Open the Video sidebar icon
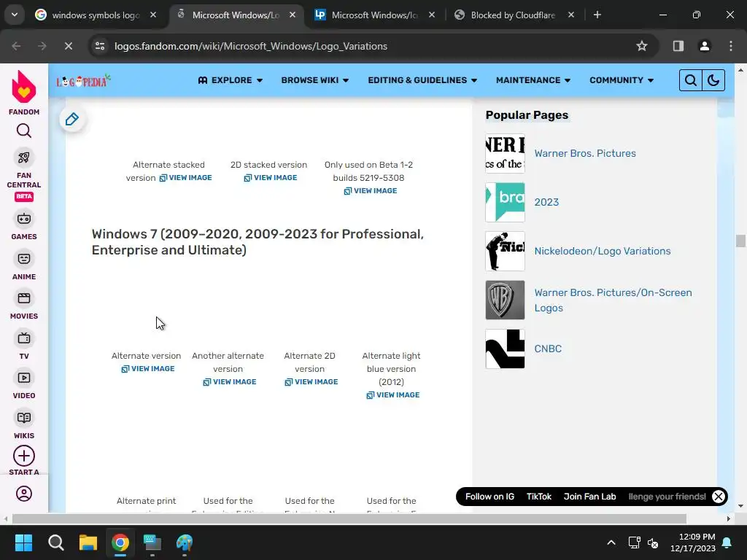The image size is (747, 560). tap(24, 378)
